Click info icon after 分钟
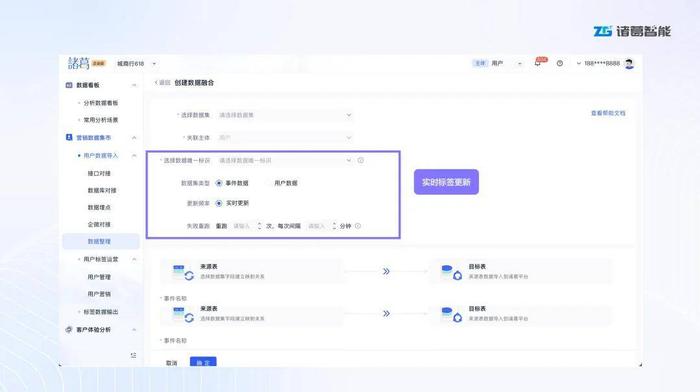The width and height of the screenshot is (700, 392). tap(358, 226)
